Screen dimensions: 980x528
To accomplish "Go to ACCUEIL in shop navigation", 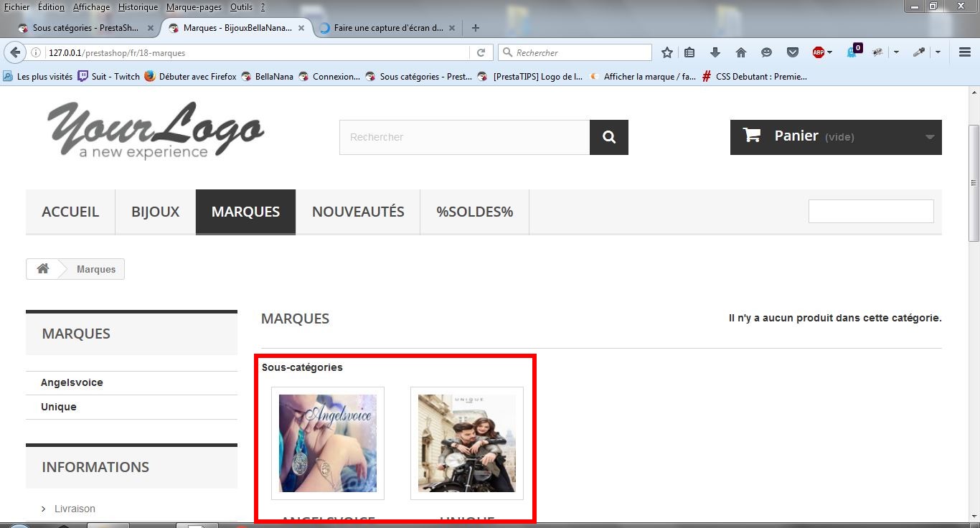I will click(x=70, y=212).
